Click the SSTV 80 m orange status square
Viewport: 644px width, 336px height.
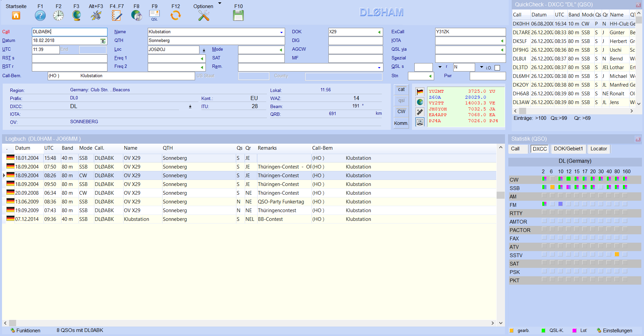(617, 254)
